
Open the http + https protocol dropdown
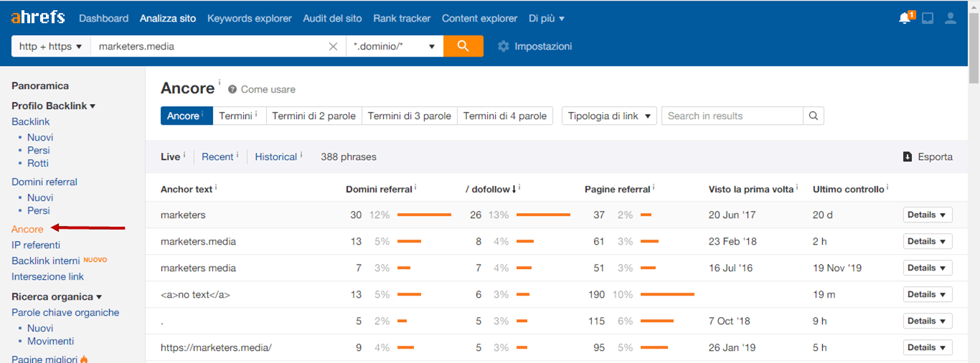[51, 46]
